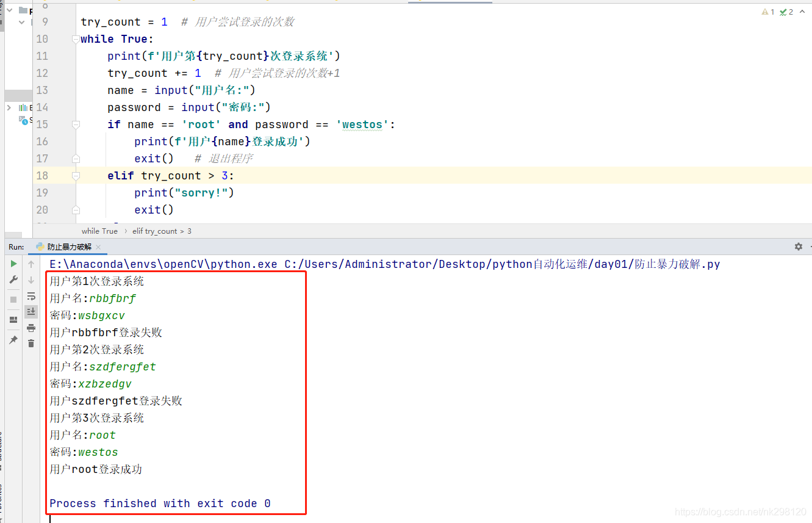This screenshot has height=523, width=812.
Task: Click fold end marker on line 17
Action: pos(76,159)
